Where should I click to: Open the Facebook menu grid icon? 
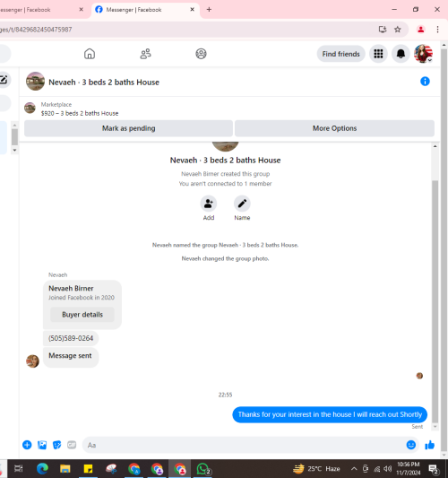pos(378,54)
